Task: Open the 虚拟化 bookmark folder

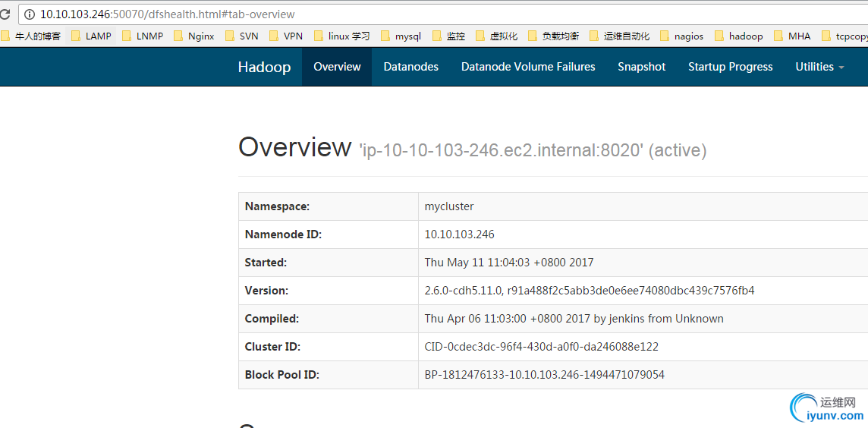Action: click(x=496, y=36)
